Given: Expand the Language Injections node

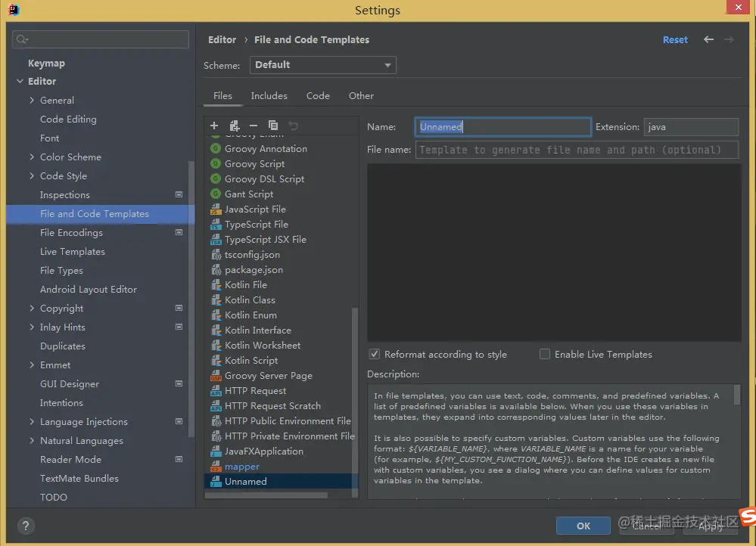Looking at the screenshot, I should pyautogui.click(x=32, y=422).
